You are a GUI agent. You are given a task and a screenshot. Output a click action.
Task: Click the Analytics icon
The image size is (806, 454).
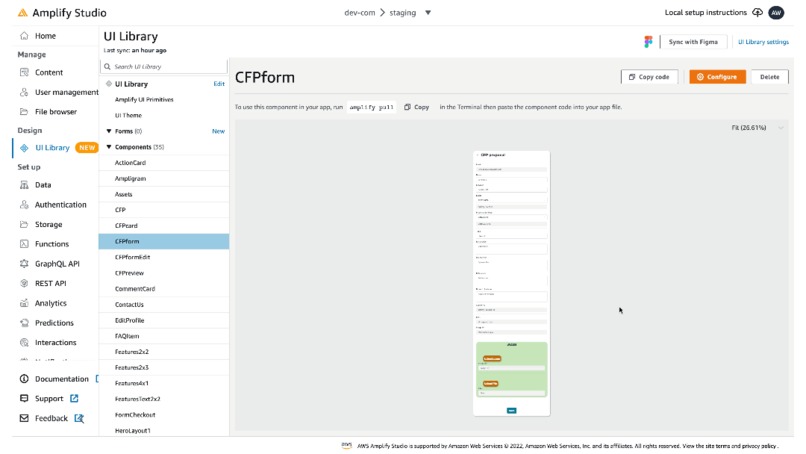pyautogui.click(x=24, y=303)
